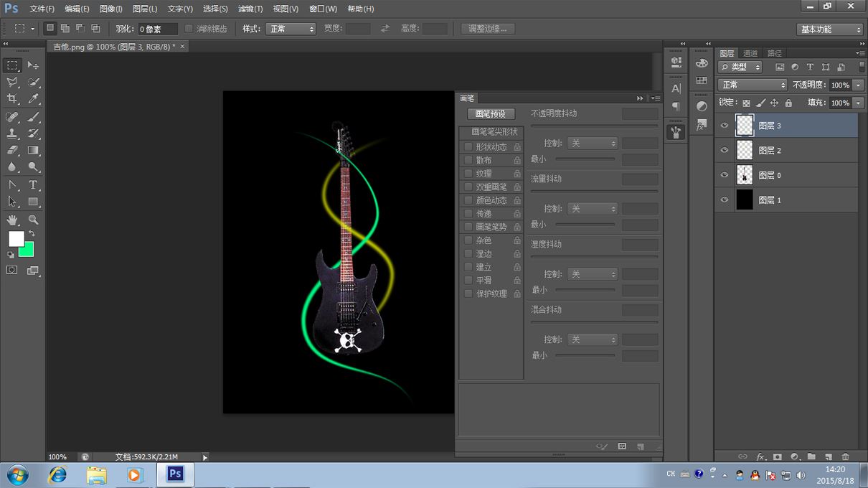The height and width of the screenshot is (488, 868).
Task: Select the Quick Selection tool
Action: [x=34, y=83]
